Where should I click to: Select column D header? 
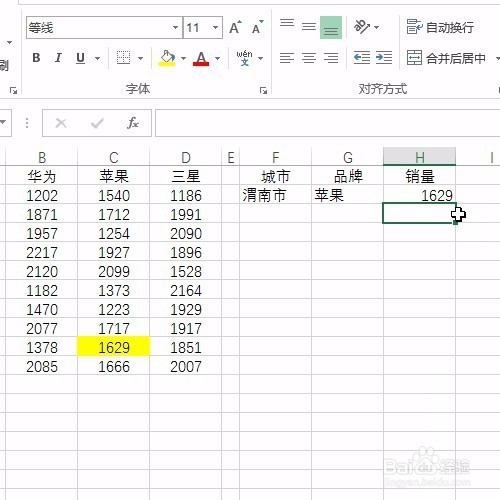coord(186,157)
